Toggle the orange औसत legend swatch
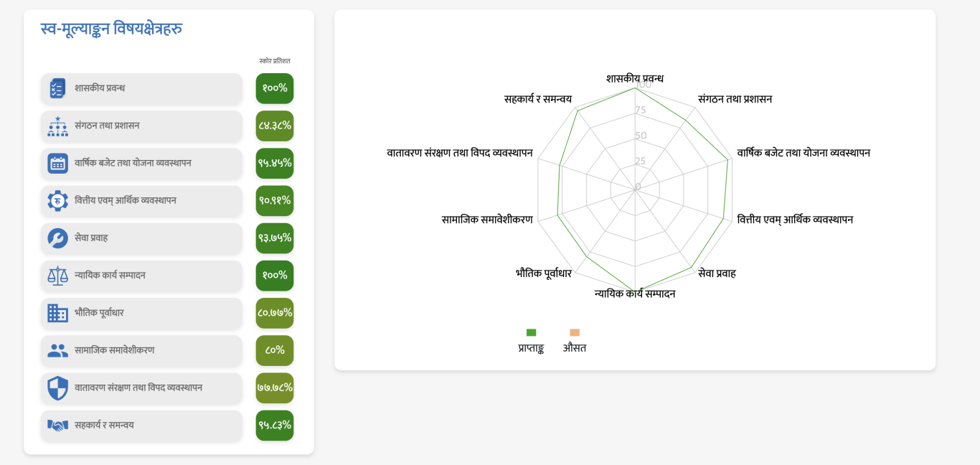Screen dimensions: 980x465 click(x=575, y=332)
